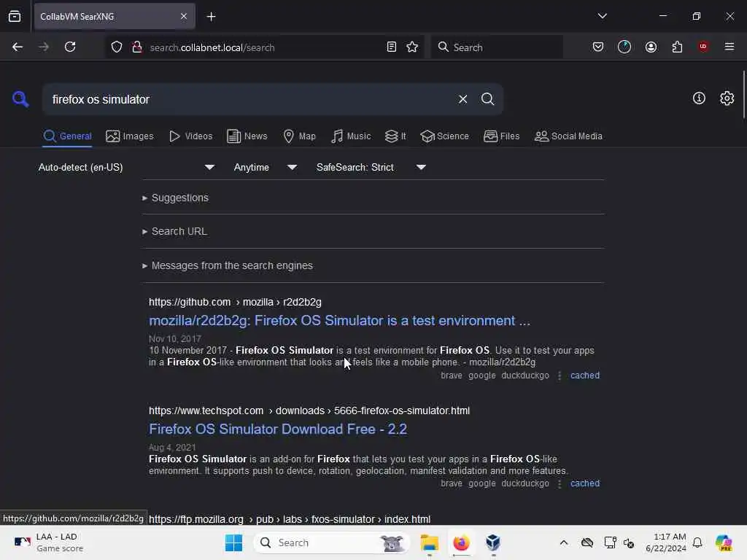Screen dimensions: 747x560
Task: Expand the Suggestions section
Action: point(175,198)
